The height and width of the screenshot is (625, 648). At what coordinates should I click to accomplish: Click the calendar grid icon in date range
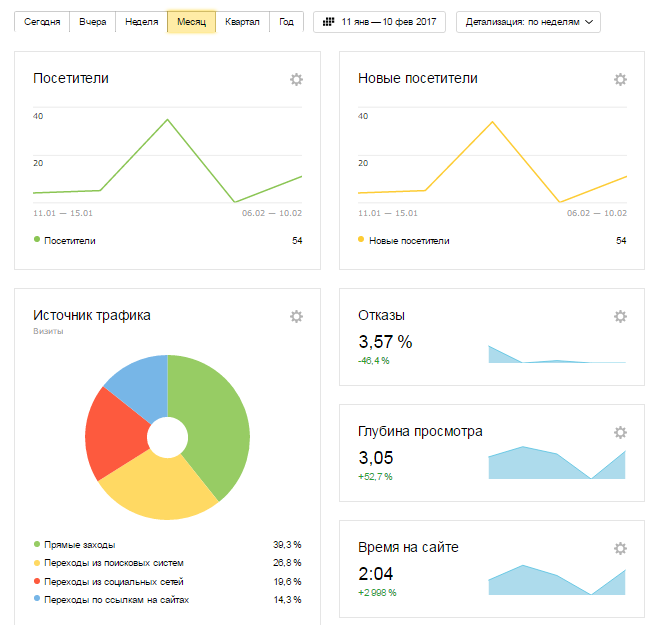[x=328, y=22]
